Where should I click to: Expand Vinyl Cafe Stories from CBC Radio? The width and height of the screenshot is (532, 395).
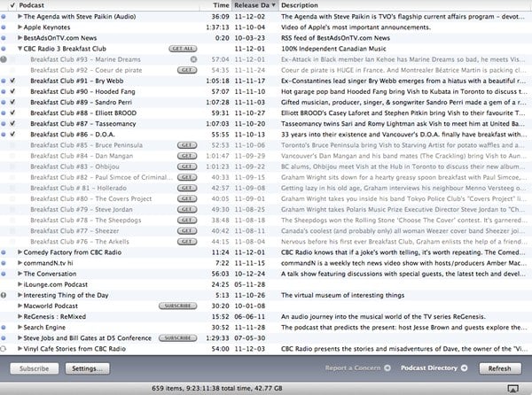click(20, 349)
